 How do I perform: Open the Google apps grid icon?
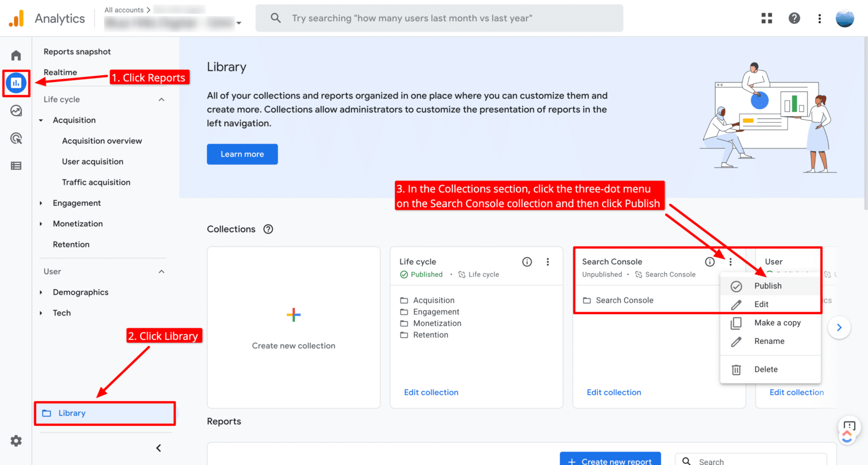767,18
